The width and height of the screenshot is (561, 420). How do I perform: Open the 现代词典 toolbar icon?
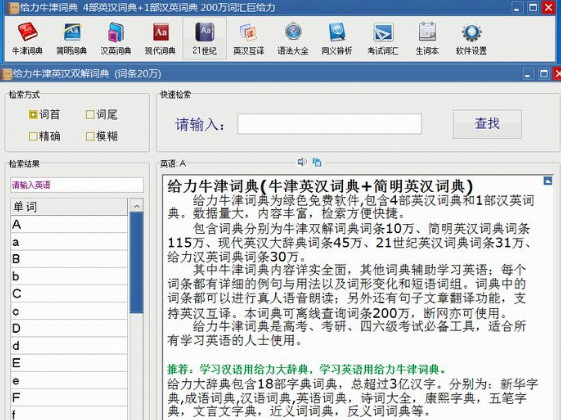tap(160, 38)
